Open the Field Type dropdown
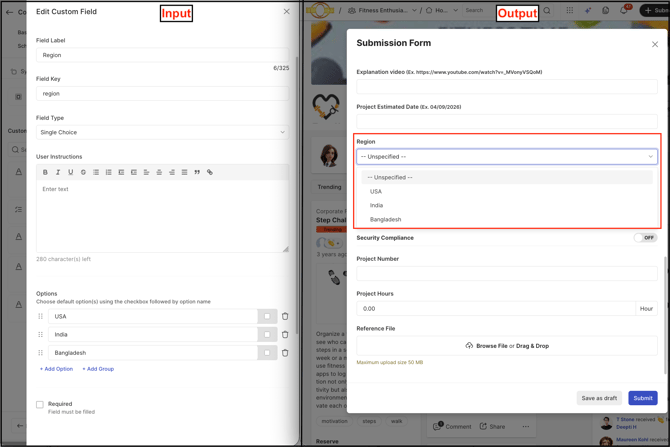 coord(162,132)
